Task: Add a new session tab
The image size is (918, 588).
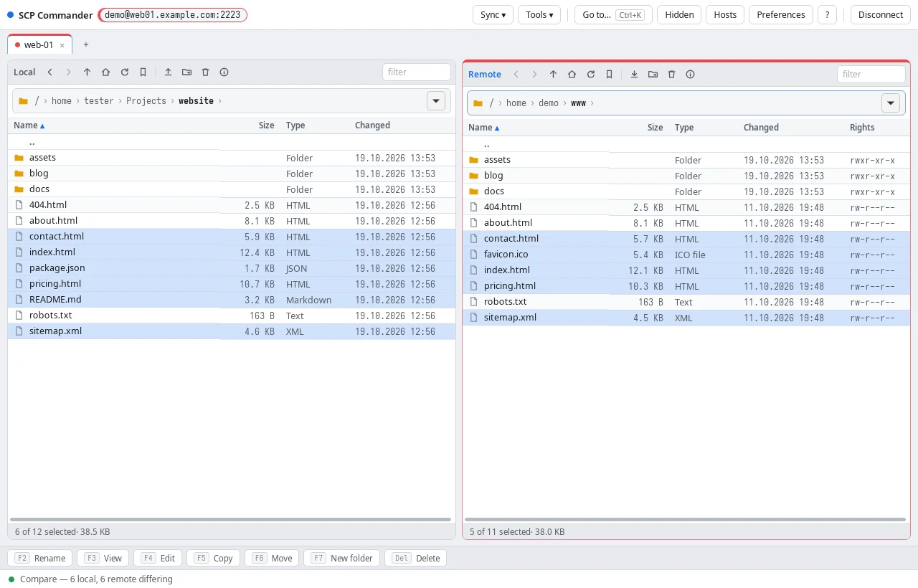Action: 86,44
